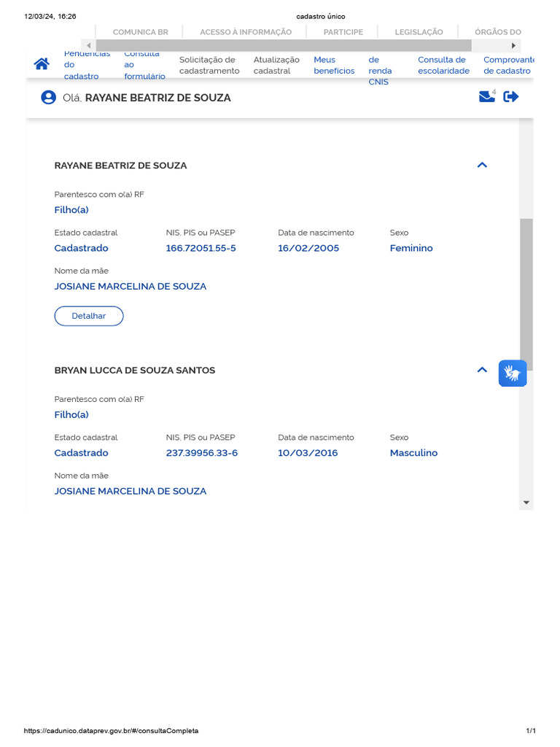Open ACESSO À INFORMAÇÃO menu item
560x747 pixels.
(246, 32)
